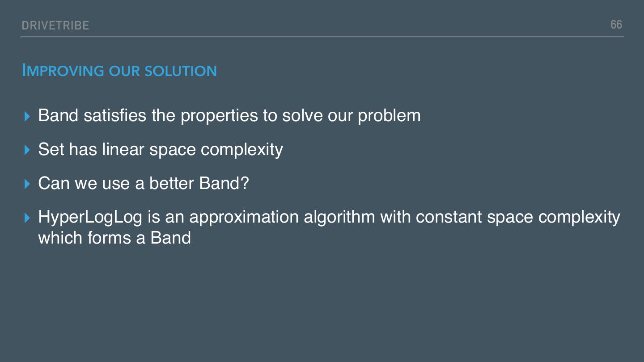Click the word "better" in the third bullet
644x362 pixels.
[x=172, y=183]
